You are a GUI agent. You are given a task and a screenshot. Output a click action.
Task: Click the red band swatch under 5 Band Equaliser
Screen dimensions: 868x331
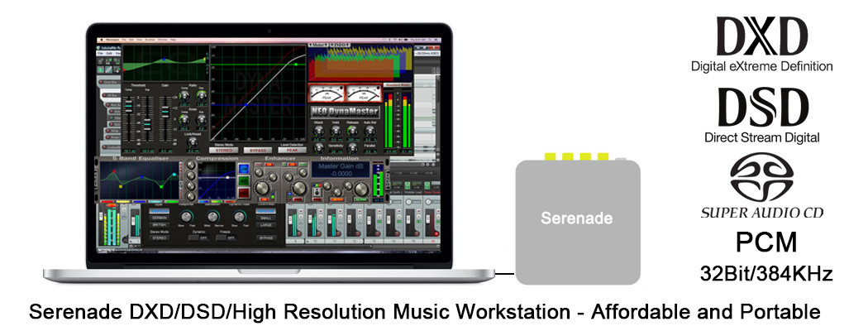point(107,202)
